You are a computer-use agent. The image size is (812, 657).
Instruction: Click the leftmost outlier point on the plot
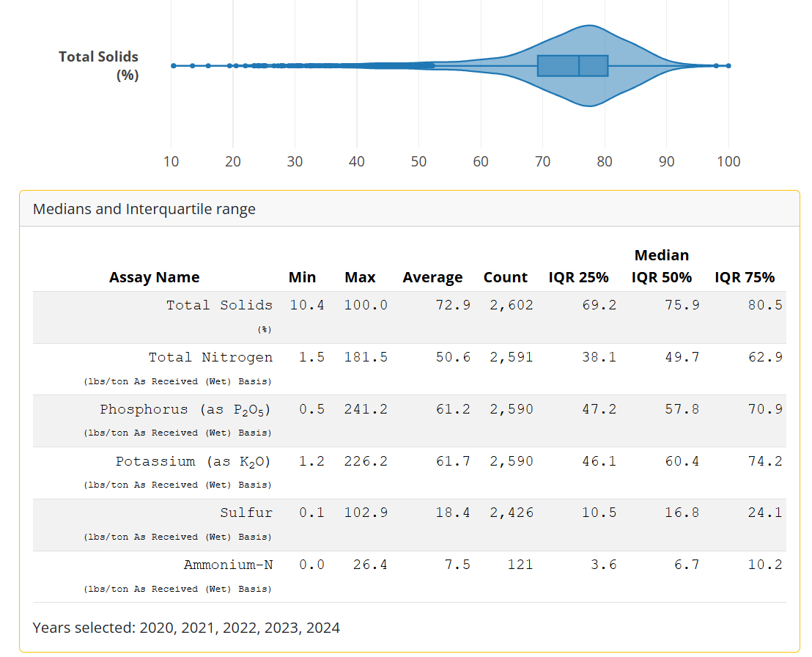(x=173, y=65)
